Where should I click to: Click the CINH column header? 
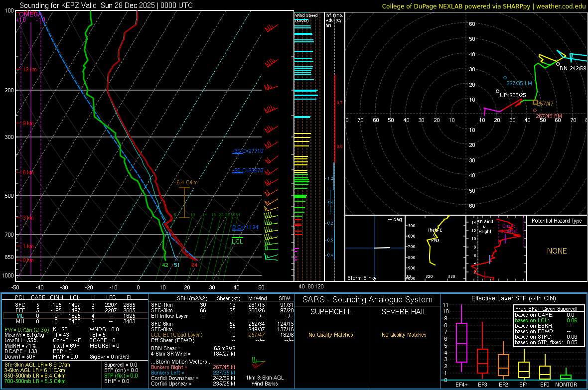pos(57,297)
